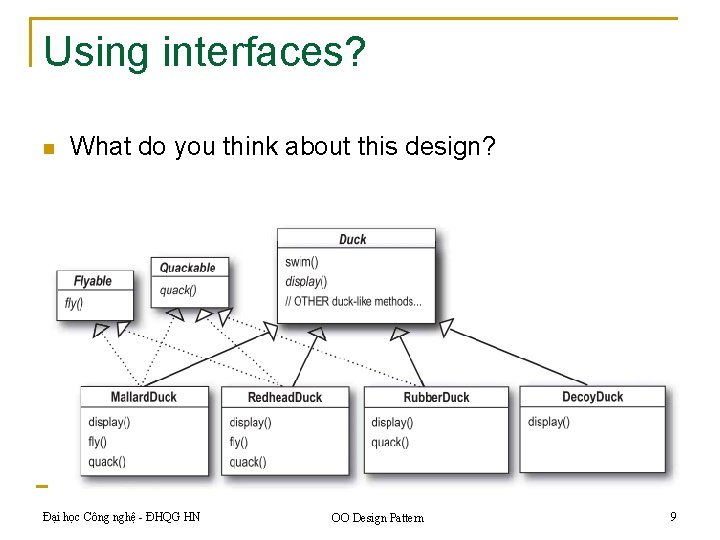This screenshot has height=540, width=720.
Task: Click footer text 'Đại học Công nghệ - ĐHQG HN'
Action: [121, 517]
